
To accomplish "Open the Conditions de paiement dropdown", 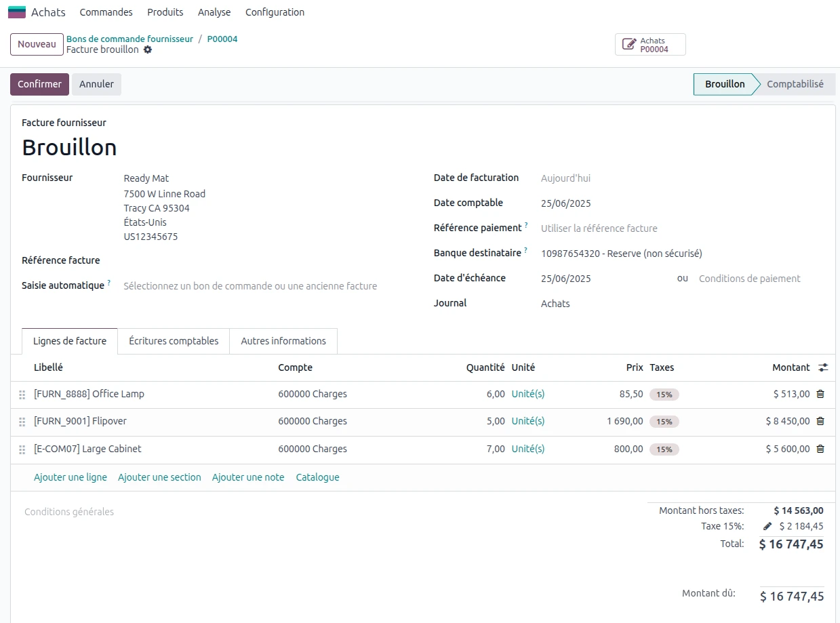I will click(x=761, y=279).
